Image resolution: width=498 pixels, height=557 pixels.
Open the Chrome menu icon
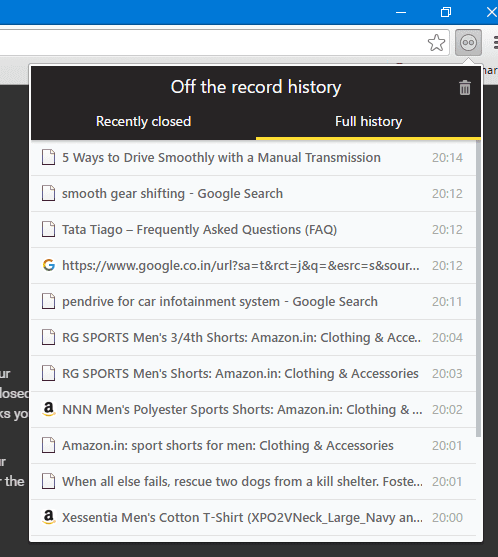tap(495, 43)
